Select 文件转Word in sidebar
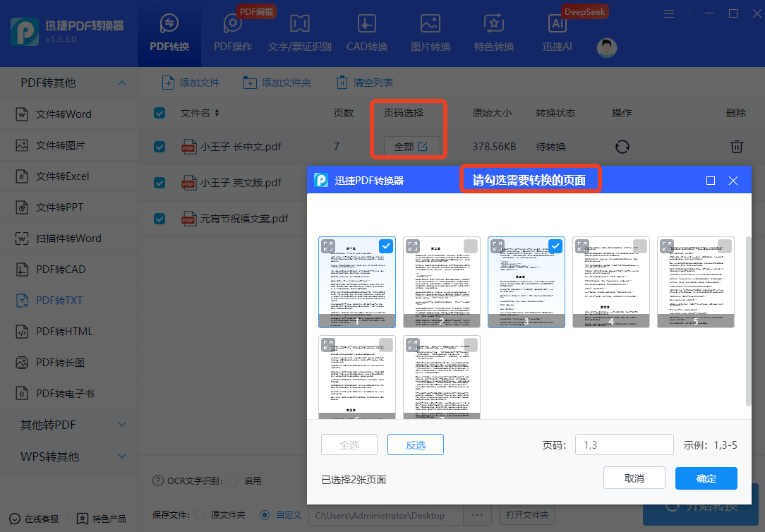The height and width of the screenshot is (532, 765). [68, 114]
